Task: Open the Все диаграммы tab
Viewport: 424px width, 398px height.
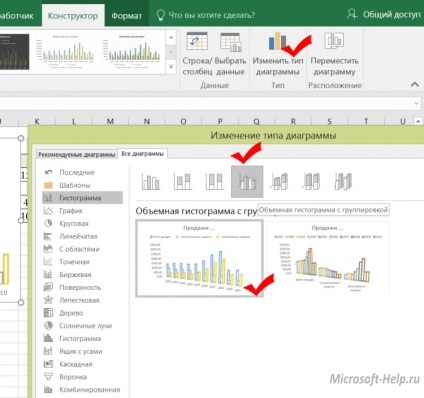Action: (143, 154)
